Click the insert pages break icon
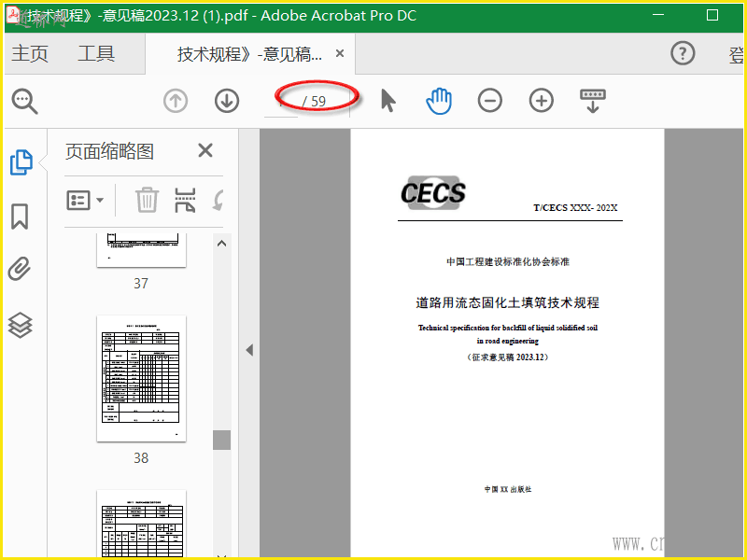The image size is (747, 560). pyautogui.click(x=185, y=200)
